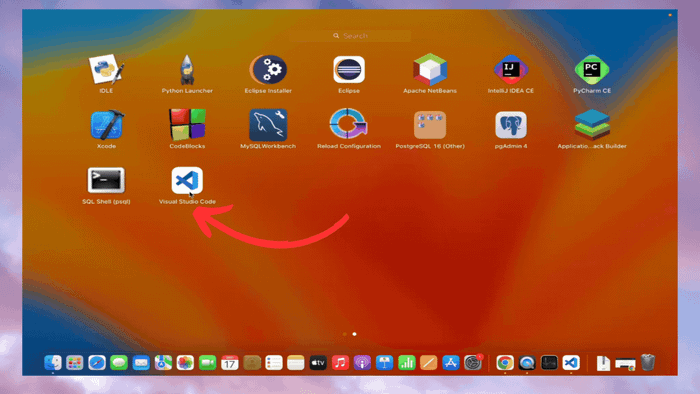
Task: Switch to the first Launchpad page dot
Action: pos(345,334)
